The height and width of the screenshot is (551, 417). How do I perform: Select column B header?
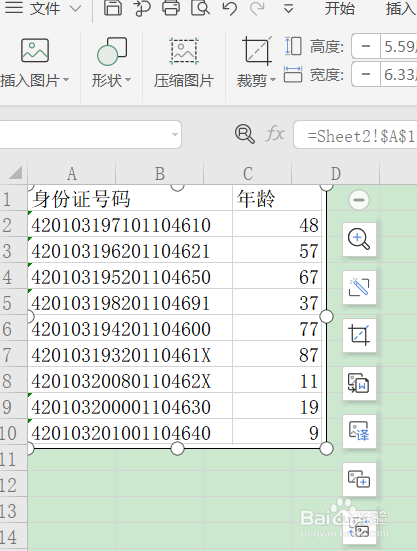pyautogui.click(x=159, y=174)
